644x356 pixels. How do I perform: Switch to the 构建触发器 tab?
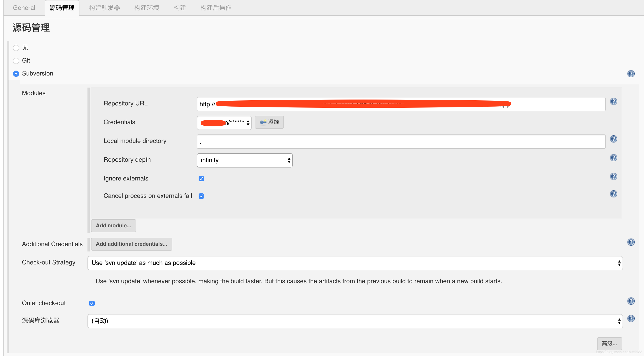pos(104,8)
